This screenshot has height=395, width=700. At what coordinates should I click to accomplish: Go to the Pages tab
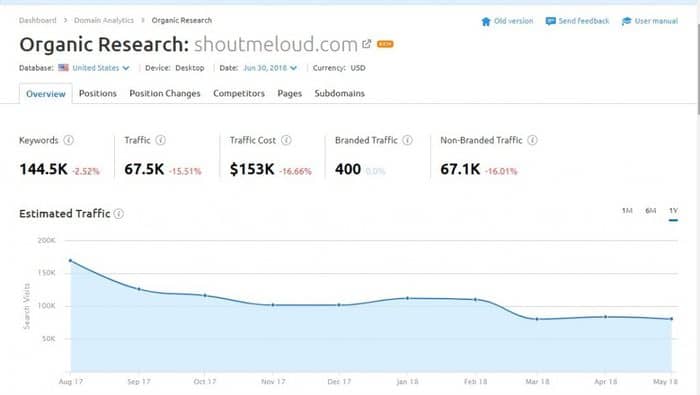290,93
